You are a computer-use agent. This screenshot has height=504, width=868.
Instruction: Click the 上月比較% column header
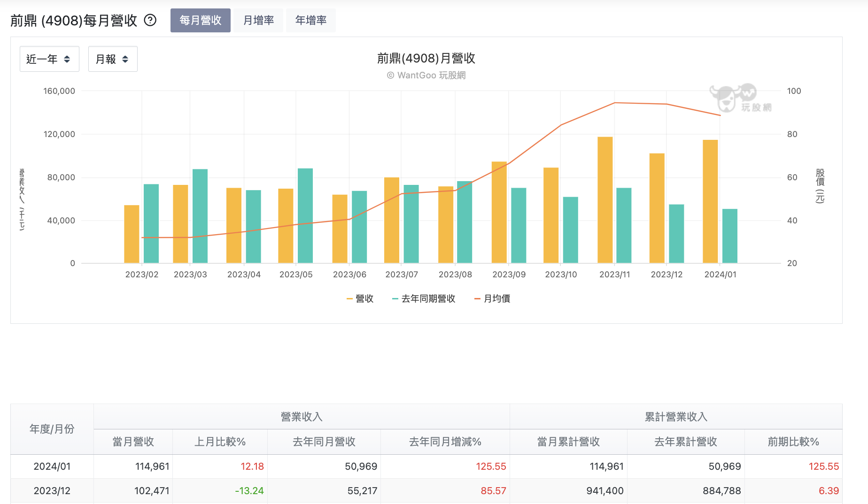click(220, 442)
